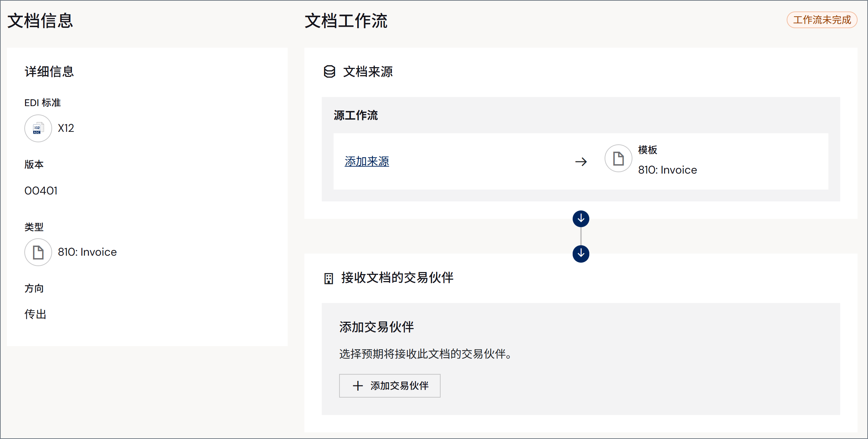Click the 传出 direction value

tap(35, 314)
